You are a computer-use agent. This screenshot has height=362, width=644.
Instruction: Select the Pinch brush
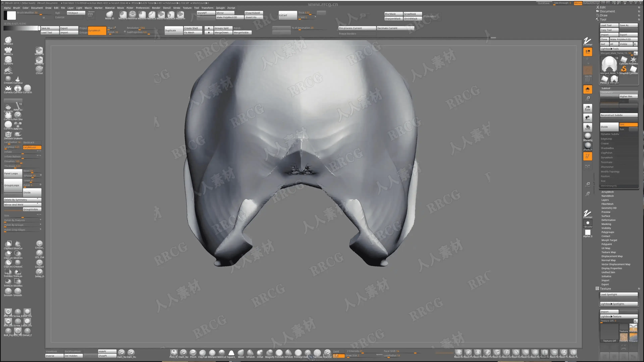[193, 353]
